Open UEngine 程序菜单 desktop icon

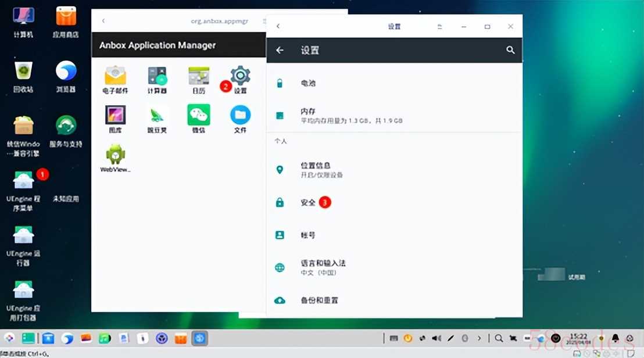point(23,191)
